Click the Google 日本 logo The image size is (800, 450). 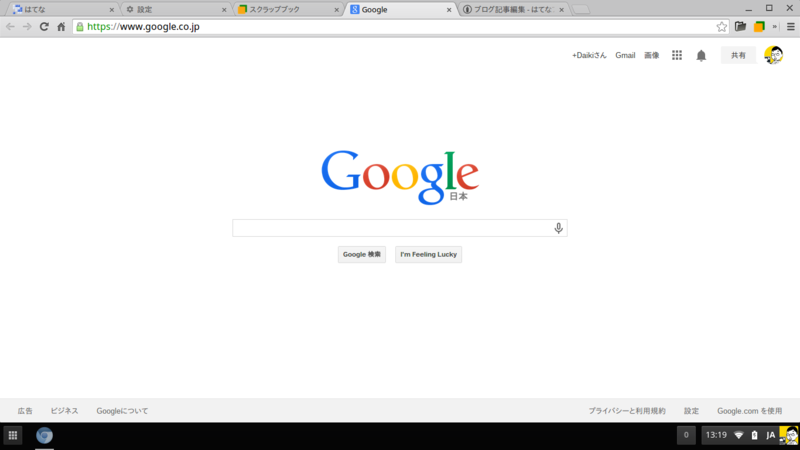point(400,177)
